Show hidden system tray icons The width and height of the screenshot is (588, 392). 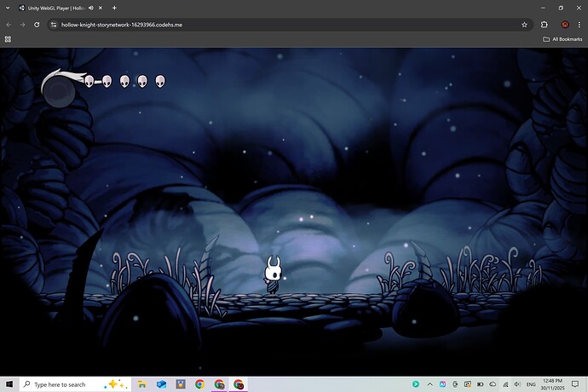click(429, 384)
